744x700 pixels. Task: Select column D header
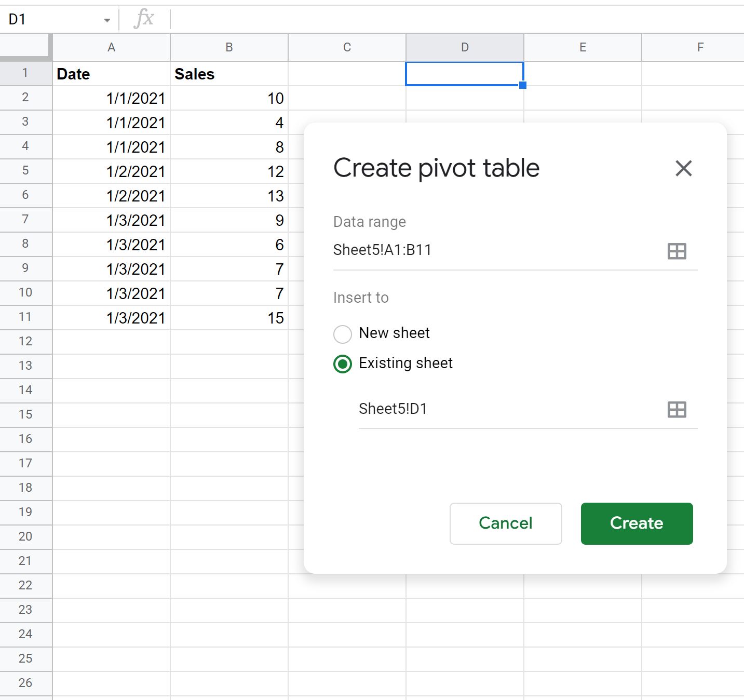[x=465, y=48]
